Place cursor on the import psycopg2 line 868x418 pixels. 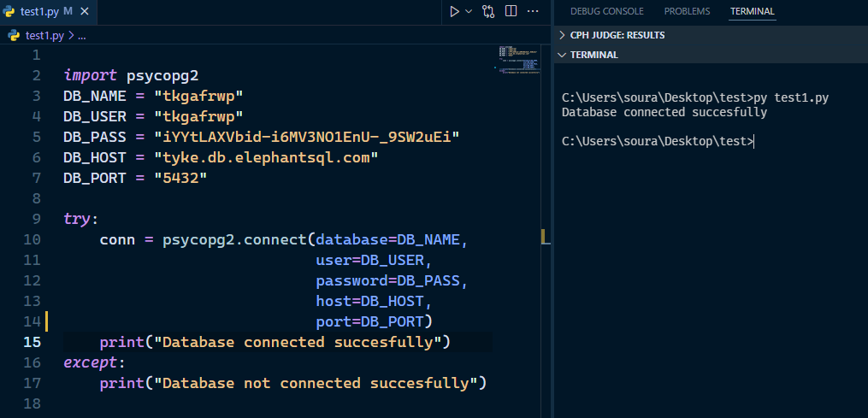coord(131,75)
